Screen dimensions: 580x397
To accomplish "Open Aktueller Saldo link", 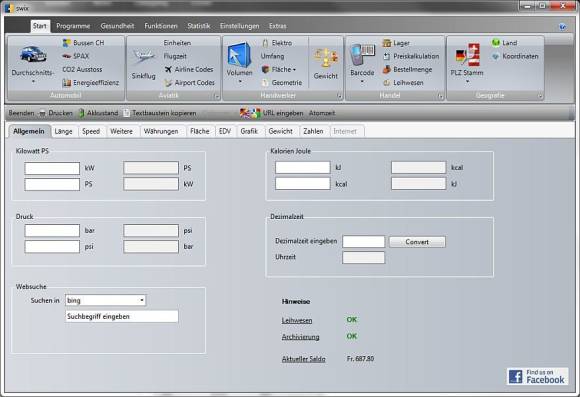I will coord(304,359).
